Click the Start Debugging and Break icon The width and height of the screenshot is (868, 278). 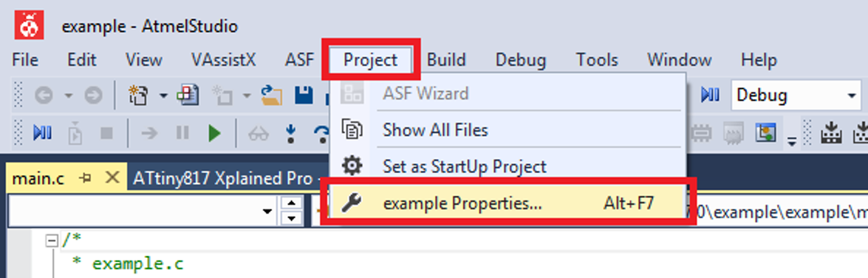42,133
